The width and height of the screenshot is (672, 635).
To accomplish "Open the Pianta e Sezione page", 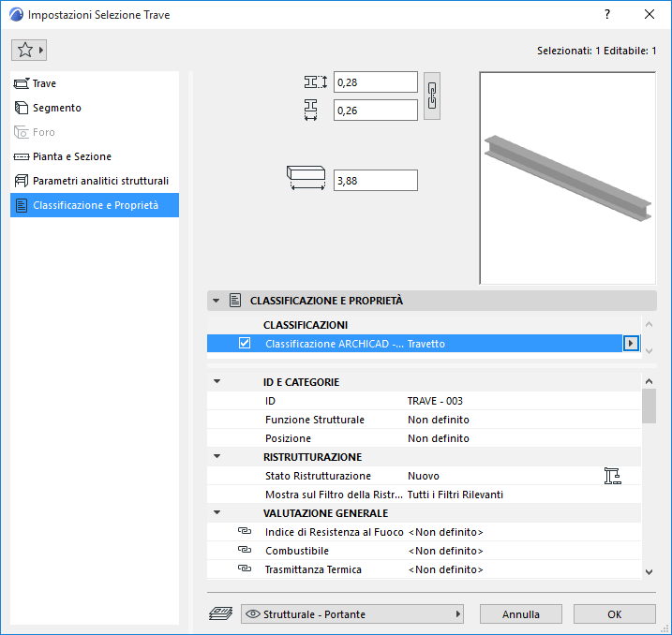I will [x=95, y=156].
